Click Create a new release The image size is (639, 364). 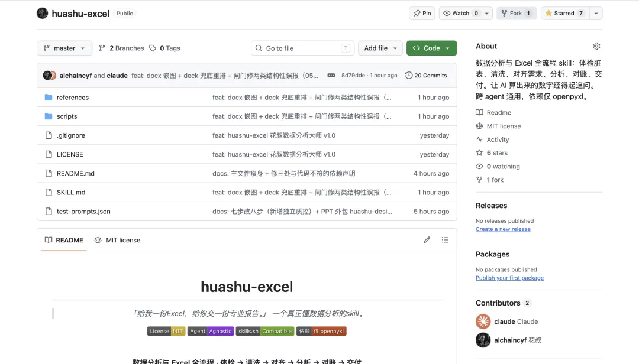pos(503,229)
